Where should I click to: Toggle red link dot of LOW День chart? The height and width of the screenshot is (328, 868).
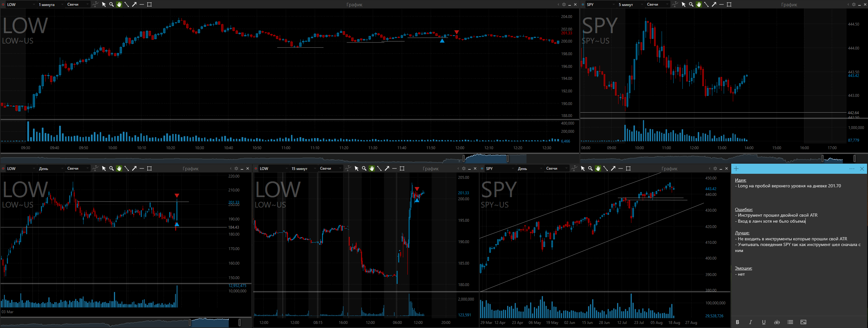coord(3,168)
